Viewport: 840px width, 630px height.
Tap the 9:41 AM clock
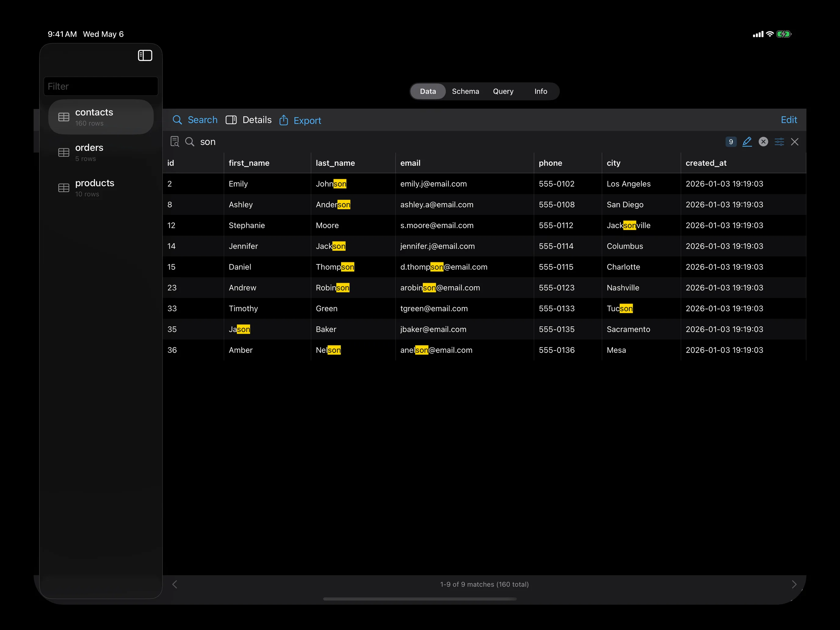tap(62, 34)
